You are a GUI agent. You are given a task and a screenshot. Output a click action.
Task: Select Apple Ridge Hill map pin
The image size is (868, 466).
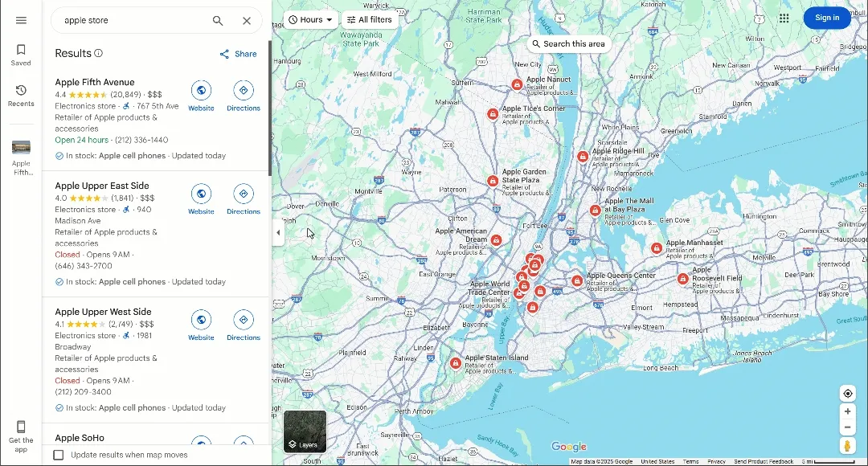(x=583, y=157)
